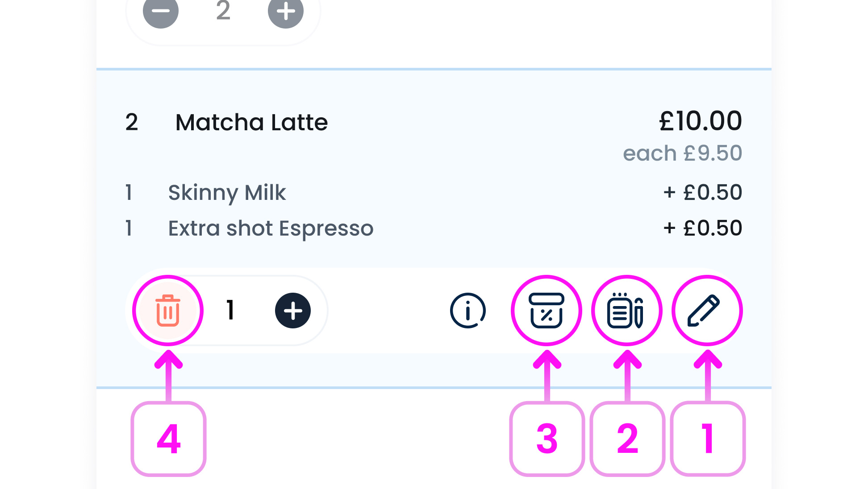
Task: Click the + £0.50 price beside Skinny Milk
Action: [702, 193]
